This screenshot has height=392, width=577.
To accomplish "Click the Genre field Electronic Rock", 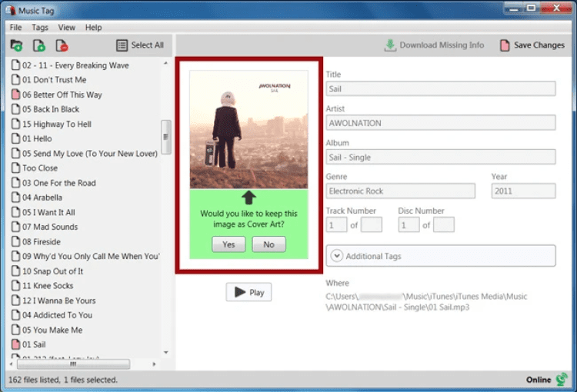I will point(400,191).
